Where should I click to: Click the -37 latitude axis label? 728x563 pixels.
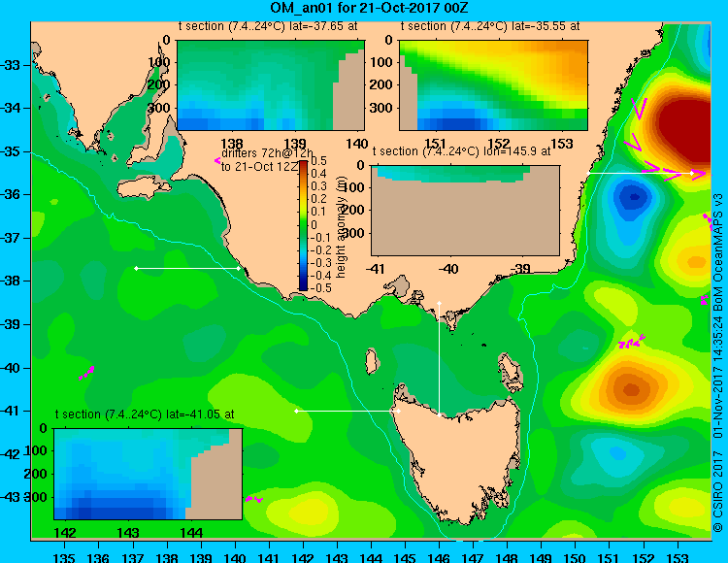pyautogui.click(x=10, y=238)
